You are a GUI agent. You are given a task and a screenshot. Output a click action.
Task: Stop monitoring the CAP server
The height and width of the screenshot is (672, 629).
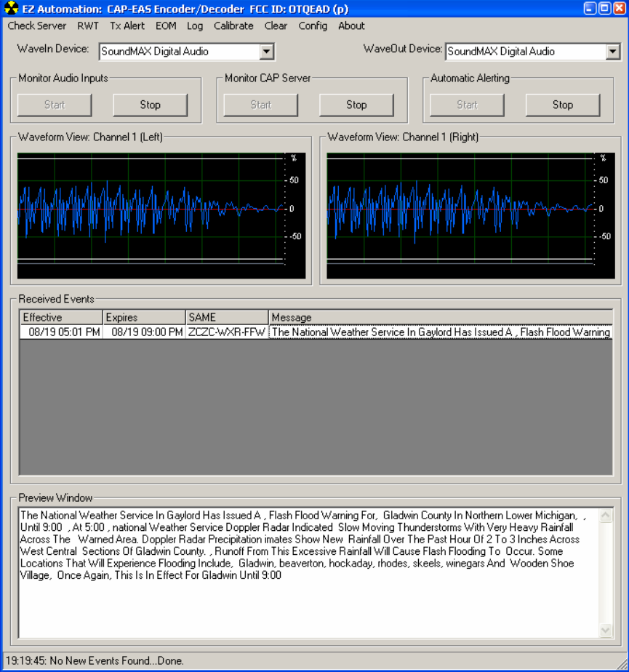pyautogui.click(x=356, y=105)
